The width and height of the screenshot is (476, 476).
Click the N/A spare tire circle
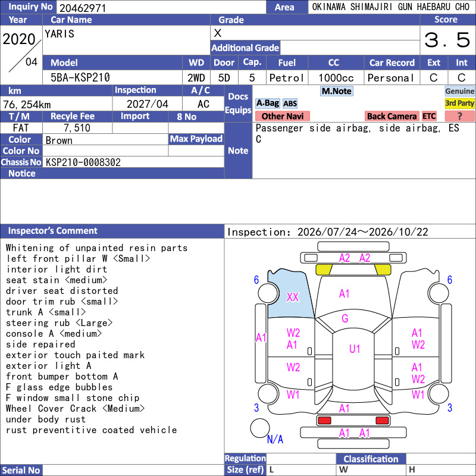260,428
